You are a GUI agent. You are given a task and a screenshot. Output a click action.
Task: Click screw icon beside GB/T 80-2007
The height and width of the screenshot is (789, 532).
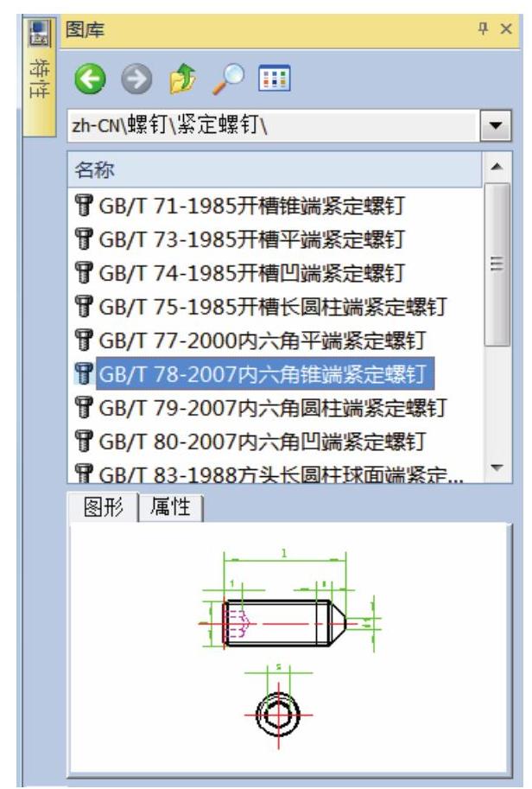84,442
